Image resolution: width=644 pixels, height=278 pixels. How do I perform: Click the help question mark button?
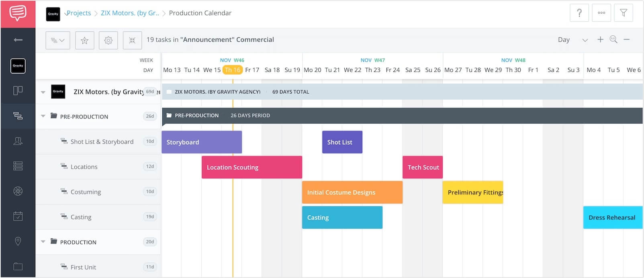pos(579,13)
